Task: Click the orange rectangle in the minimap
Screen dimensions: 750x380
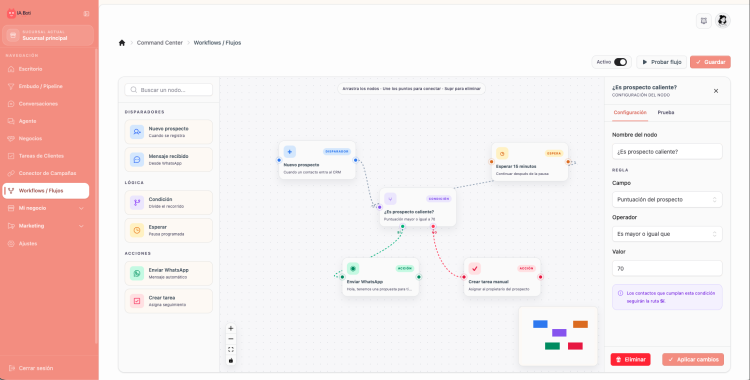Action: [580, 324]
